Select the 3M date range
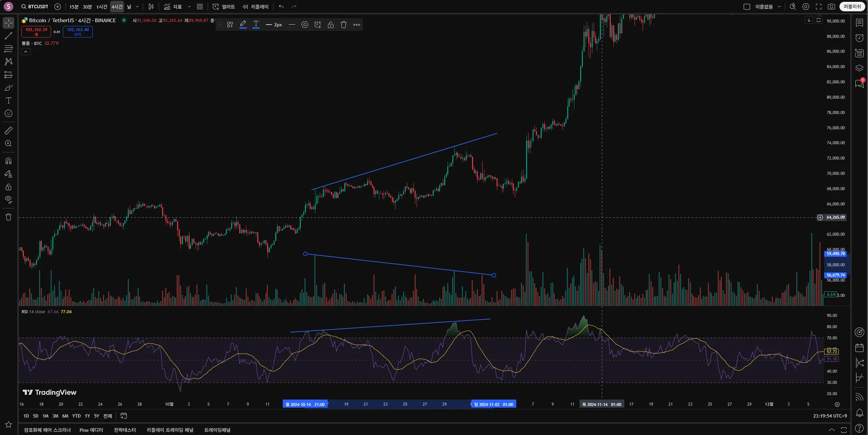This screenshot has height=435, width=868. (55, 416)
